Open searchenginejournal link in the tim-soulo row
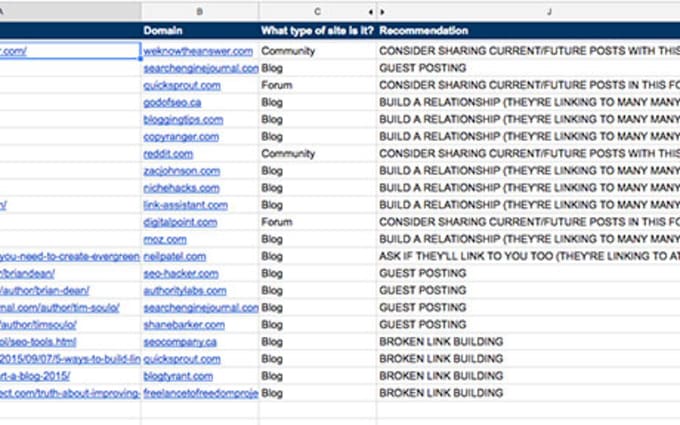 (201, 308)
